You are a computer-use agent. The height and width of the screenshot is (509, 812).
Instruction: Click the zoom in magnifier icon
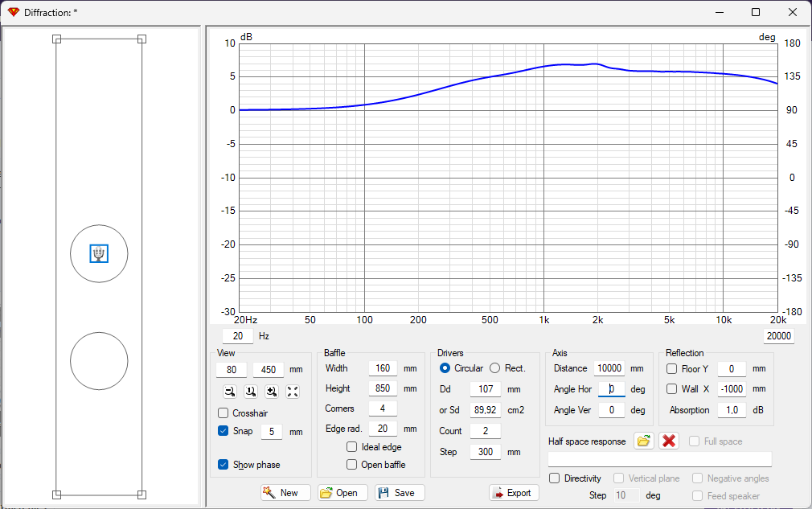pyautogui.click(x=272, y=392)
